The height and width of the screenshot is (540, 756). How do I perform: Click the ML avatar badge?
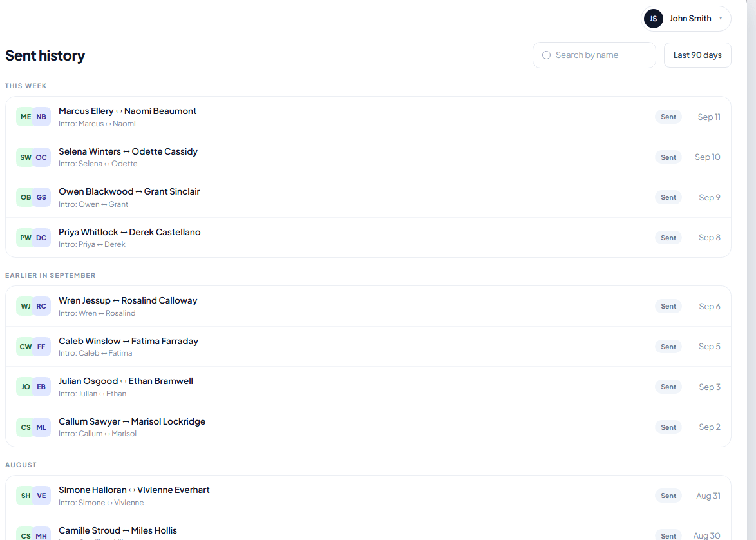coord(41,427)
